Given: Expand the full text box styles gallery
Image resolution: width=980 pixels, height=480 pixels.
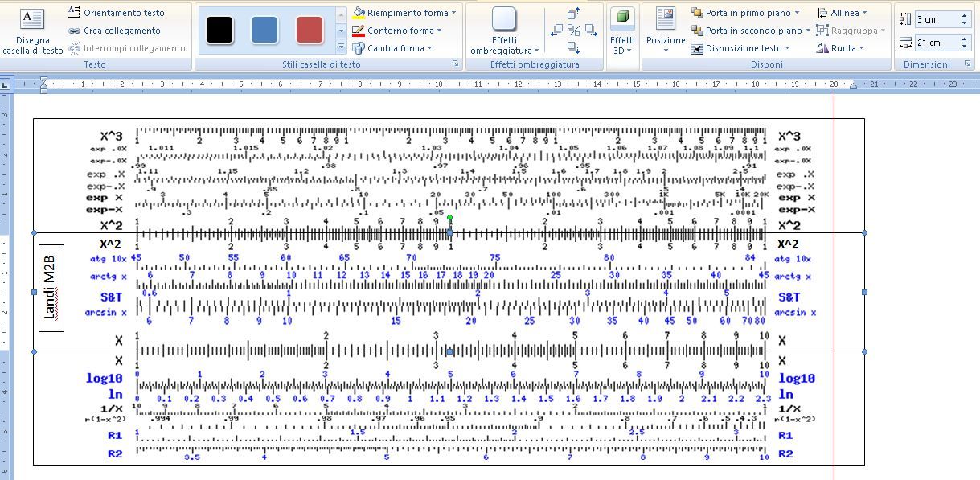Looking at the screenshot, I should click(341, 48).
